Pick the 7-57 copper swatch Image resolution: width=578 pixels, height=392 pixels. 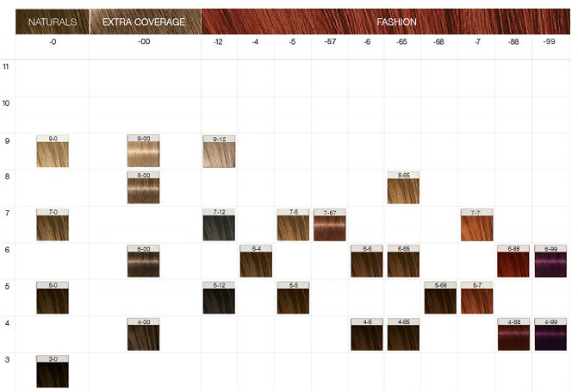point(329,225)
